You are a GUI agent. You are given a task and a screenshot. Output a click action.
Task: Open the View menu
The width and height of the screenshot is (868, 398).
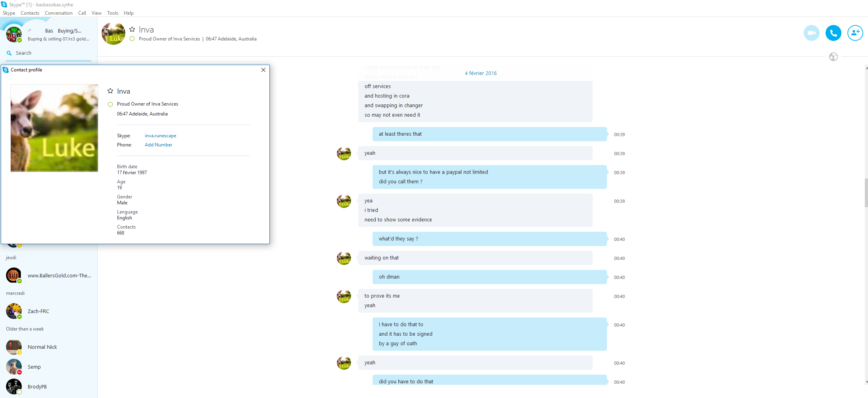pos(96,13)
